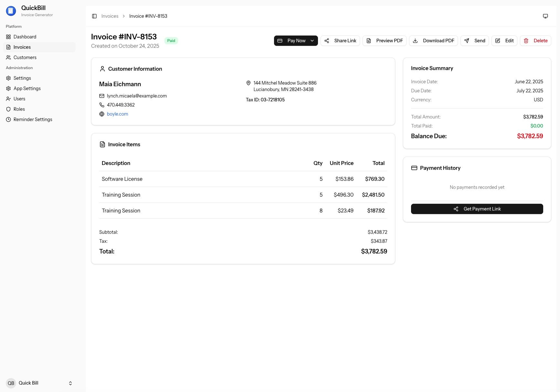Click the QuickBill logo icon
Viewport: 560px width, 392px height.
click(11, 11)
